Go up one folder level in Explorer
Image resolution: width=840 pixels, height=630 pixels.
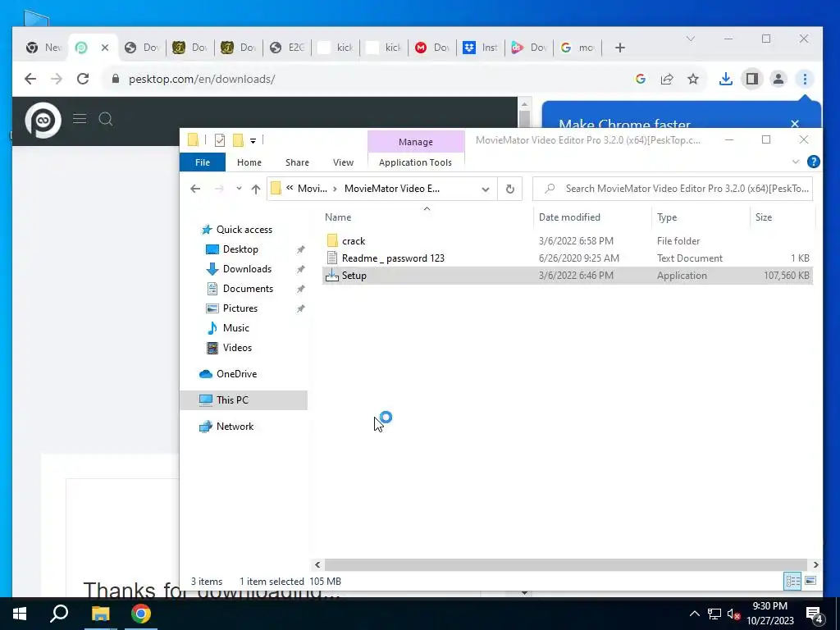[256, 189]
